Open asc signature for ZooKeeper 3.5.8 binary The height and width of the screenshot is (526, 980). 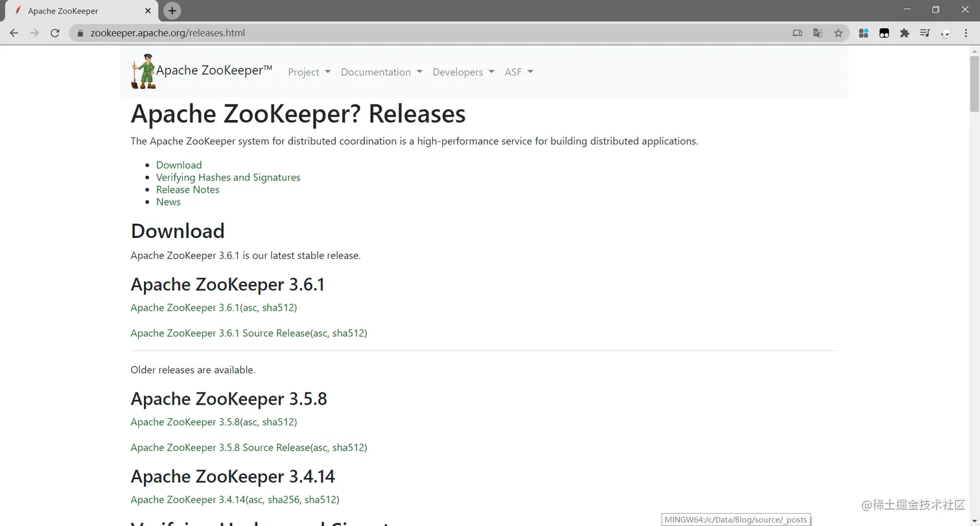[250, 422]
